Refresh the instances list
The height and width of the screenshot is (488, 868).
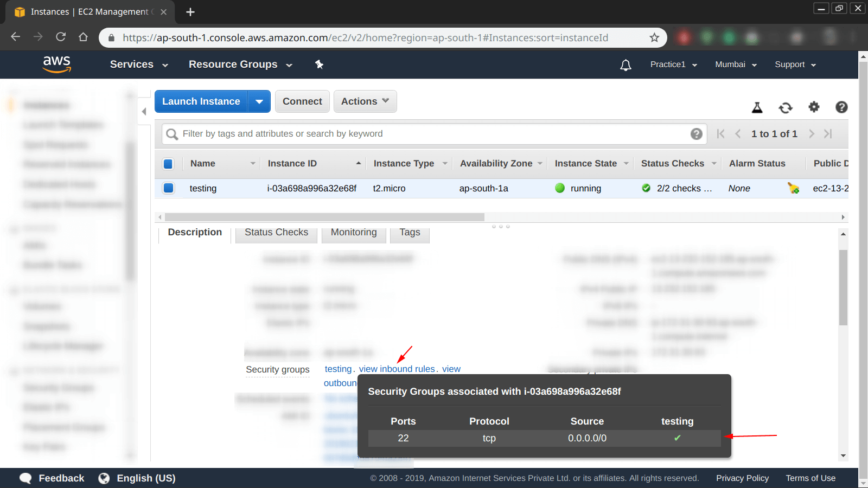(x=786, y=107)
